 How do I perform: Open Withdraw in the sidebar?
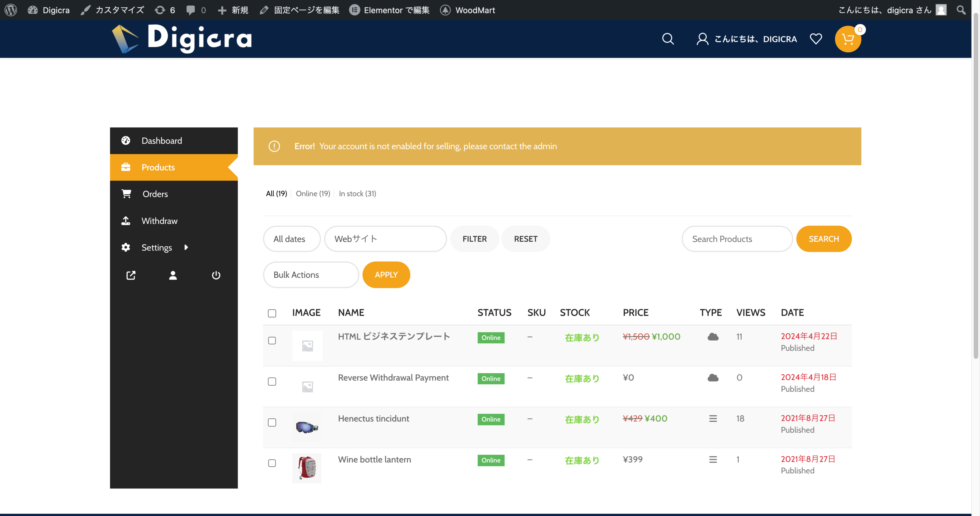(x=174, y=221)
